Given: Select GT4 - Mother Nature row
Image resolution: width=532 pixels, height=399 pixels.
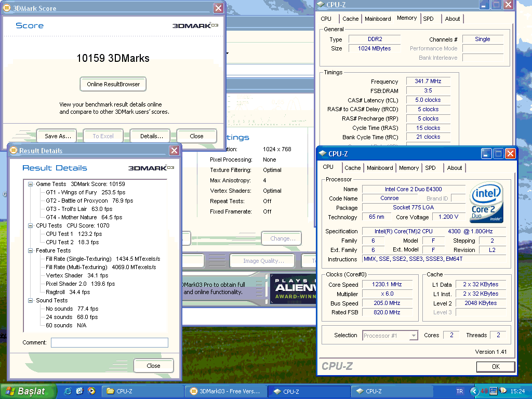Looking at the screenshot, I should (84, 218).
